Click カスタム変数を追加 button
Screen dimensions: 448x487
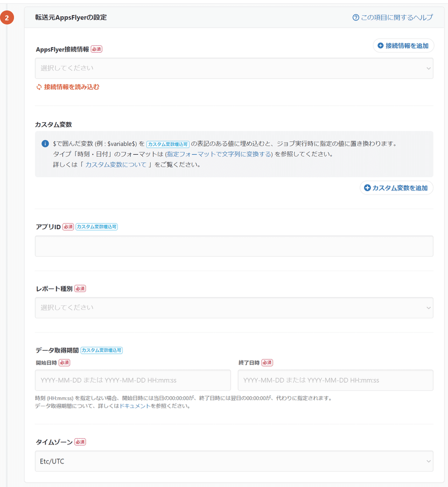[396, 188]
